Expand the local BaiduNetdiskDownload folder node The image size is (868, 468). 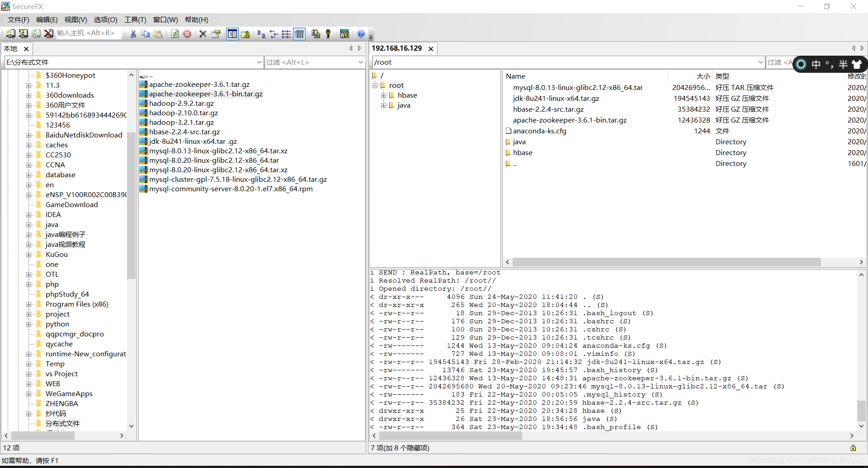click(29, 135)
